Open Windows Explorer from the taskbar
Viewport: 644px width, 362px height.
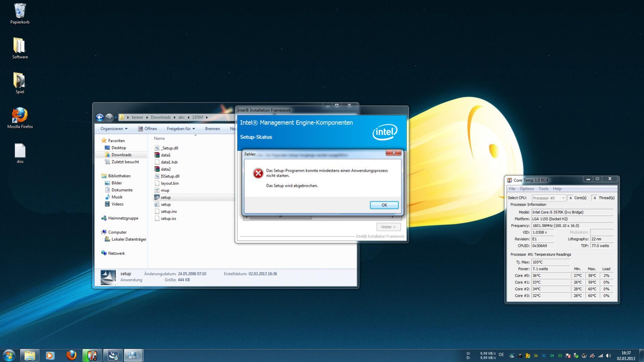(x=30, y=355)
